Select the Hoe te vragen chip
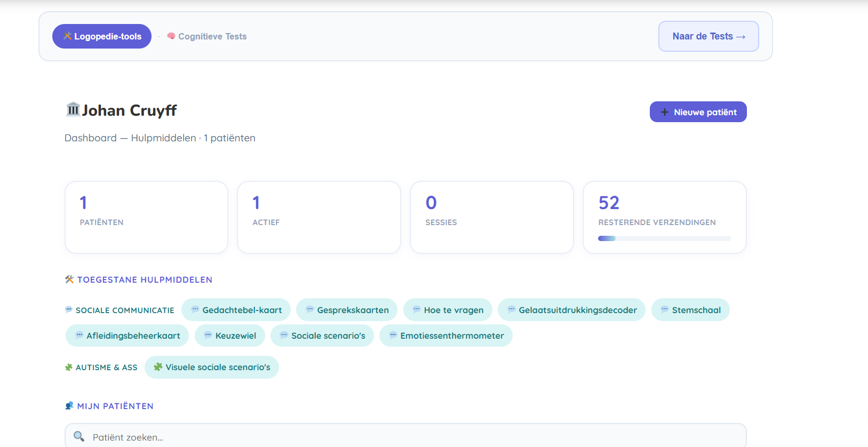The image size is (868, 447). point(448,310)
